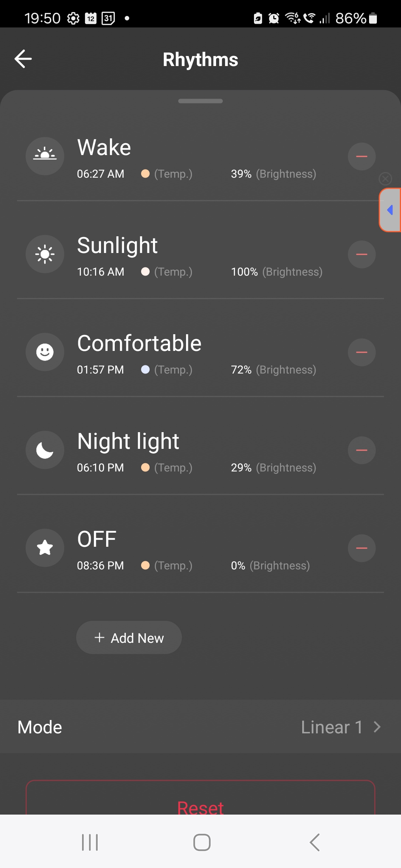Dismiss floating panel with small X icon
The height and width of the screenshot is (868, 401).
[385, 179]
